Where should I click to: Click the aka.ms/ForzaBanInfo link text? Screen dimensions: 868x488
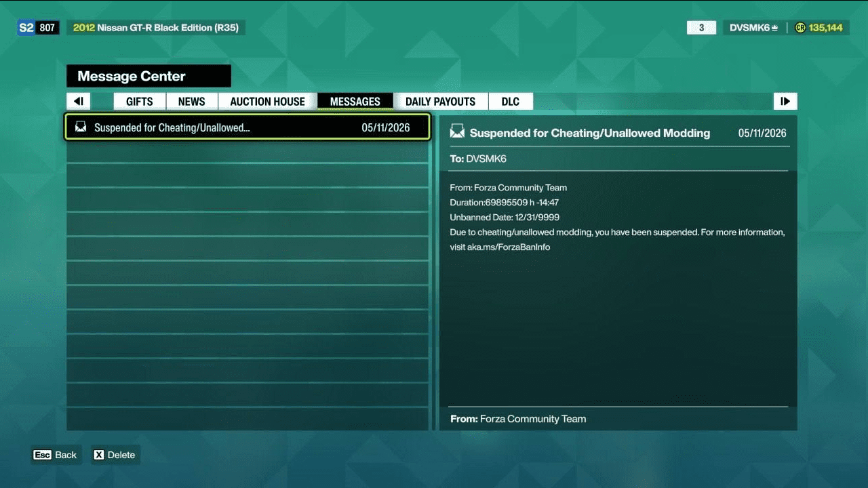pyautogui.click(x=509, y=247)
